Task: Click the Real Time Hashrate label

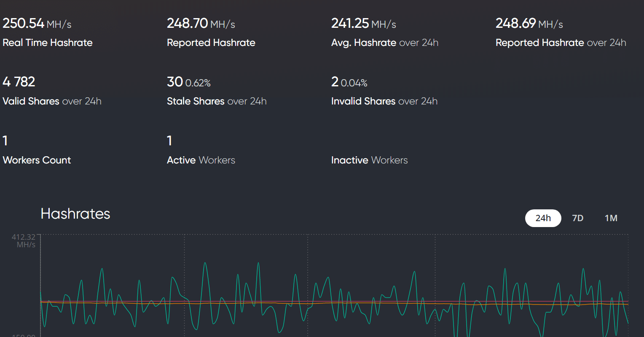Action: pyautogui.click(x=48, y=43)
